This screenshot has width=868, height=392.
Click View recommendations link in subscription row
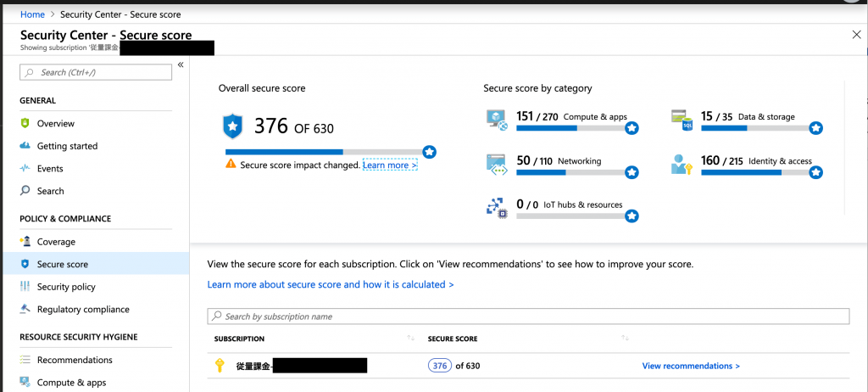coord(691,366)
